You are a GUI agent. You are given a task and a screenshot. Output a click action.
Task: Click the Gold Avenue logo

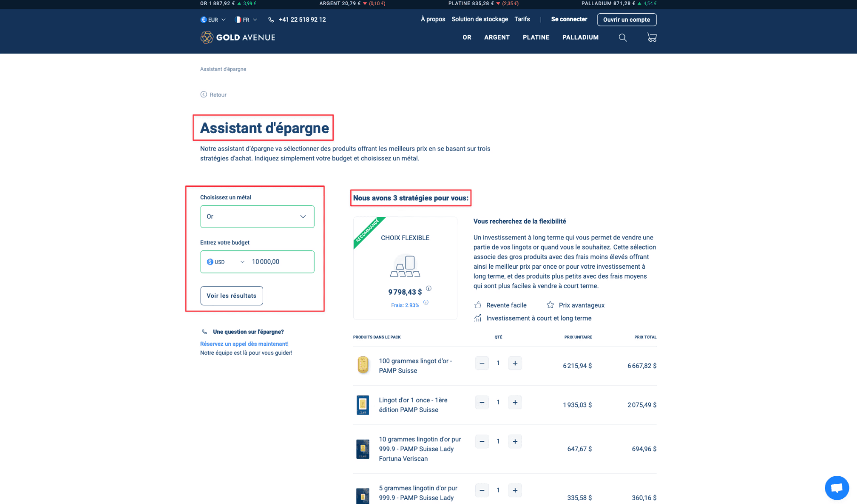tap(238, 37)
